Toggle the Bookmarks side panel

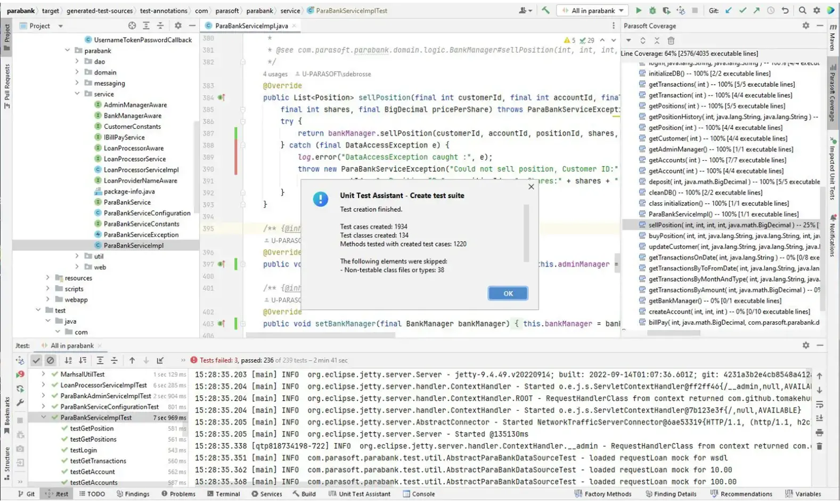pyautogui.click(x=6, y=416)
